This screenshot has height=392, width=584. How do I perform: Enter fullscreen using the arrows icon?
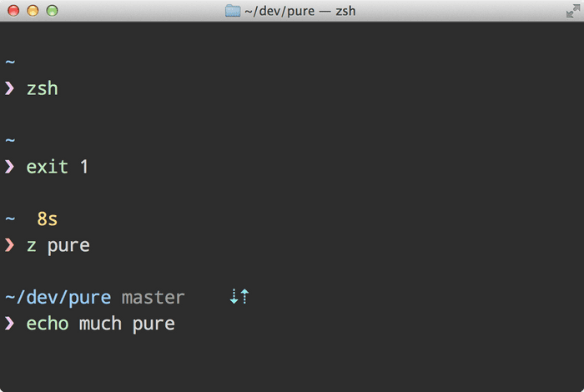[x=573, y=11]
